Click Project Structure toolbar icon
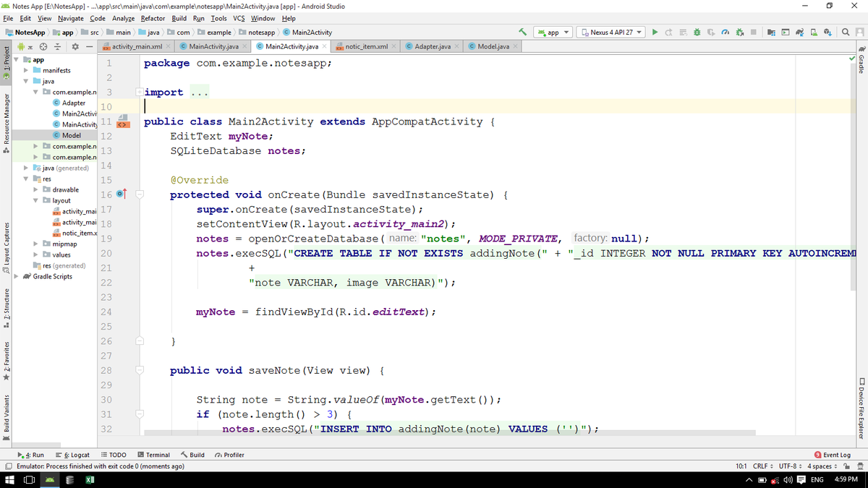868x488 pixels. tap(771, 32)
